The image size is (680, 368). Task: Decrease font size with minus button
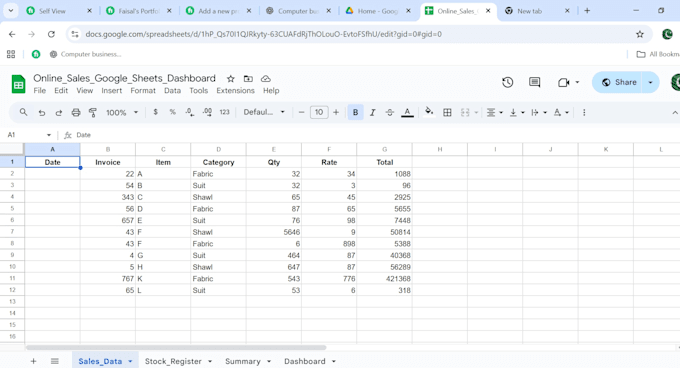tap(301, 112)
